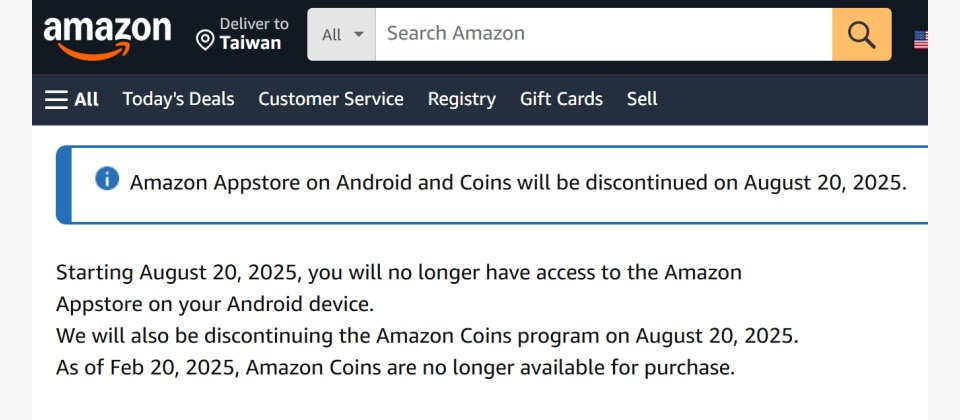This screenshot has width=960, height=420.
Task: Click the line about discontinuing Amazon Coins program
Action: tap(427, 336)
